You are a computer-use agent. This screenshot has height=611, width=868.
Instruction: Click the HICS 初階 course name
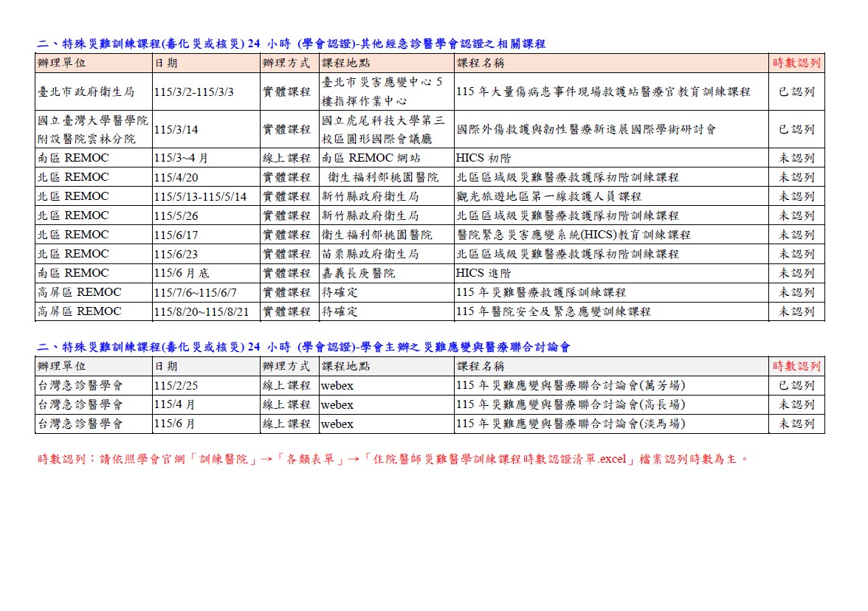point(483,158)
